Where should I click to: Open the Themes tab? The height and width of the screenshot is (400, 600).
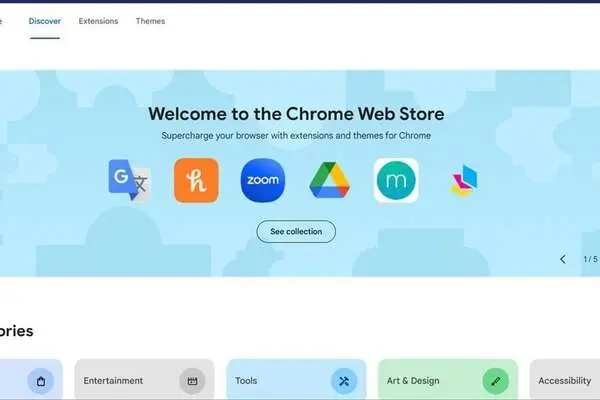[150, 21]
